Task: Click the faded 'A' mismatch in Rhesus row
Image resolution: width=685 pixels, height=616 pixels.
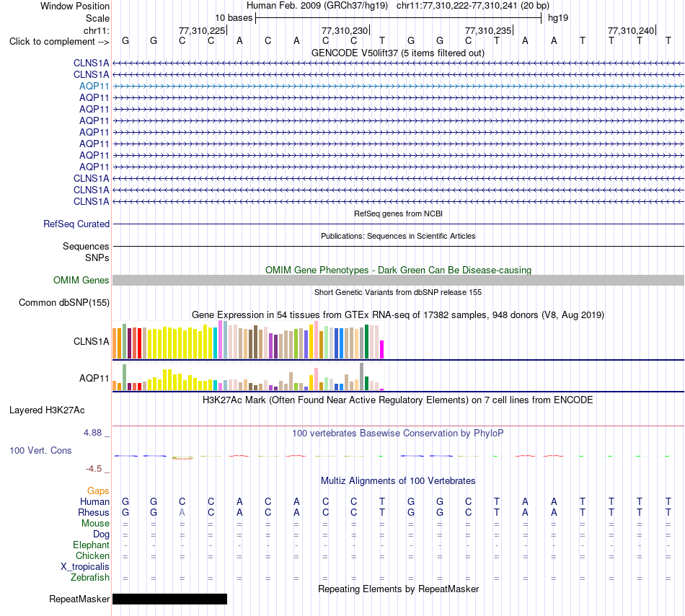Action: point(182,512)
